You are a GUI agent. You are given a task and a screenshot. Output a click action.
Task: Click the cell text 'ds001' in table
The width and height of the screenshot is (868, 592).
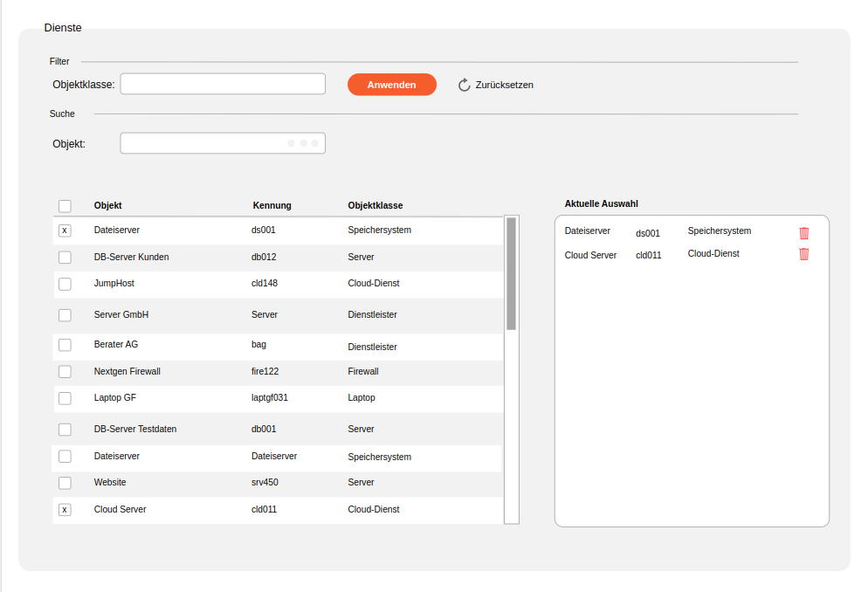[x=264, y=230]
